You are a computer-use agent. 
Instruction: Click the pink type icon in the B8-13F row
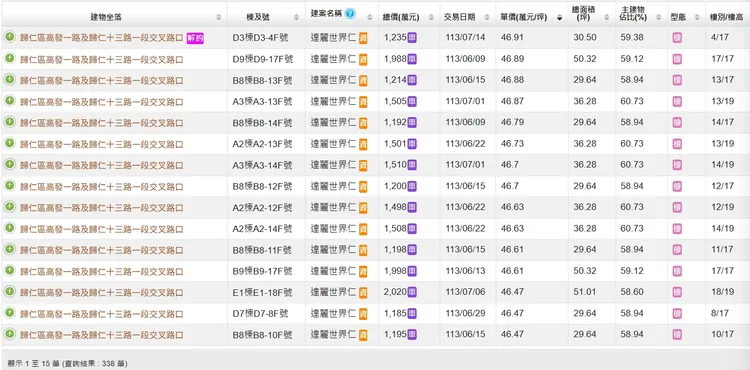pos(677,81)
